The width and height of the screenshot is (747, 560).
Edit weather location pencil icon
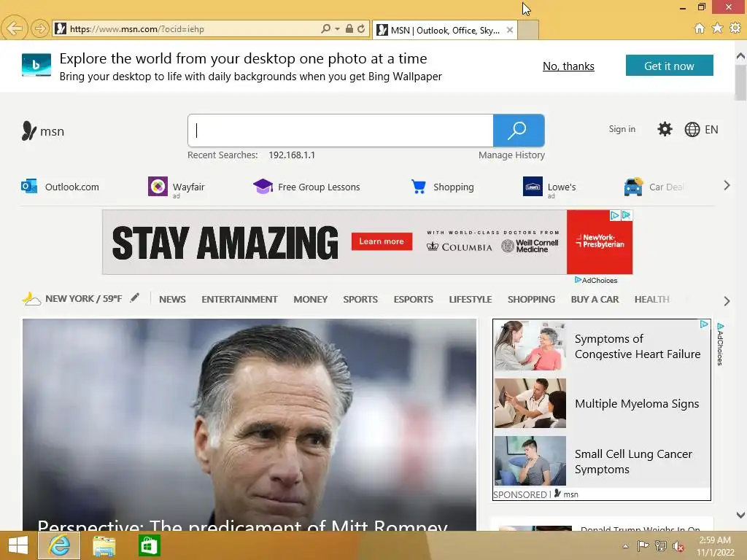135,297
